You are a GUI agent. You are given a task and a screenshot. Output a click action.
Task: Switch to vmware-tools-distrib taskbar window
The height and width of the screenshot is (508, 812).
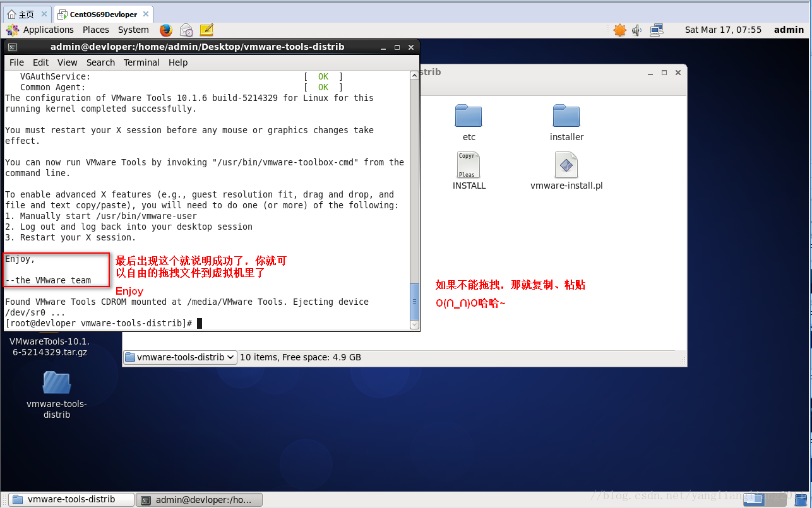pyautogui.click(x=71, y=500)
